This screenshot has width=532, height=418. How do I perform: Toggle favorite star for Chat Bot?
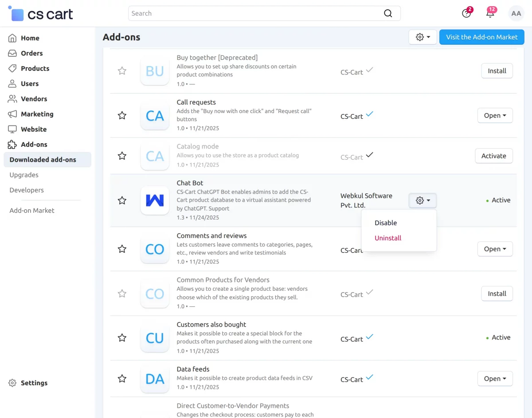[122, 200]
